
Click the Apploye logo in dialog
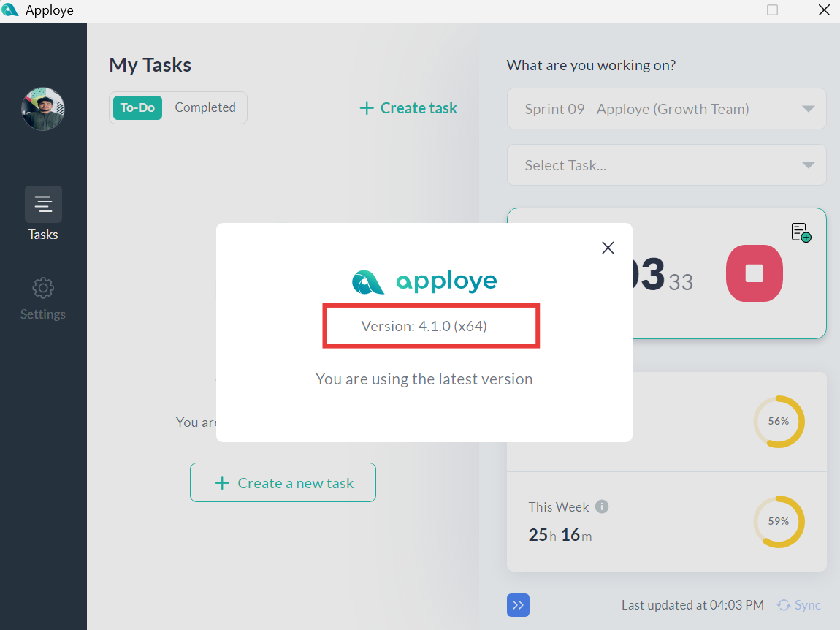[424, 281]
